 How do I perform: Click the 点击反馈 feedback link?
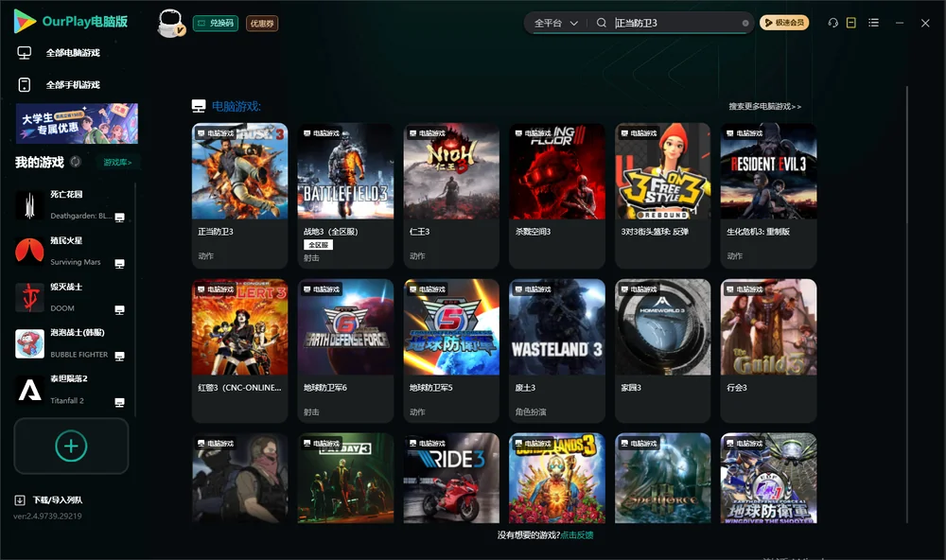[577, 535]
